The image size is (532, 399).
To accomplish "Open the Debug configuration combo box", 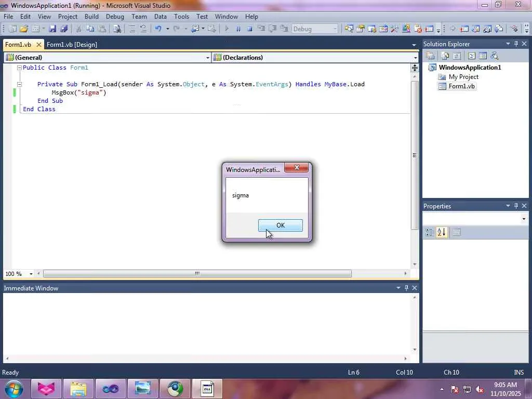I will pos(315,29).
